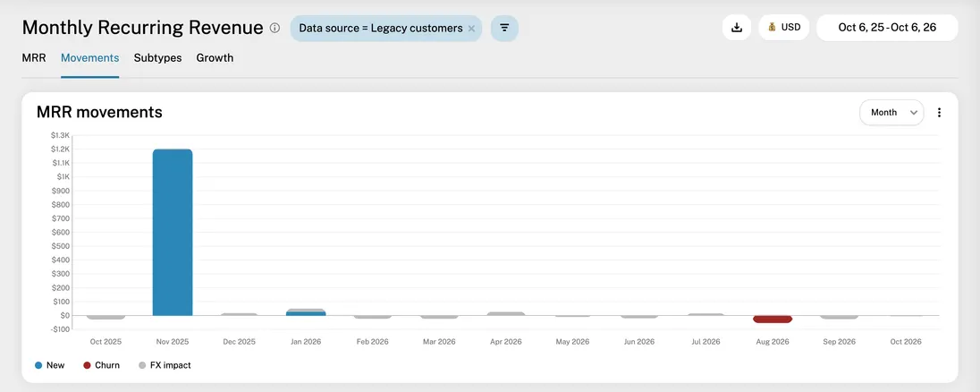Go to the Growth tab

(x=215, y=58)
